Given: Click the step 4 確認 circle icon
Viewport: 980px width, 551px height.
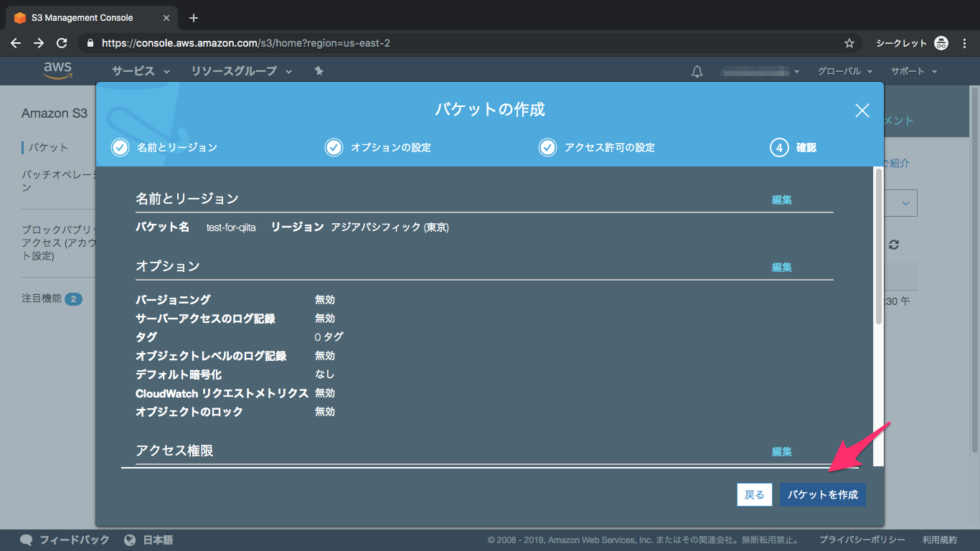Looking at the screenshot, I should (x=779, y=147).
